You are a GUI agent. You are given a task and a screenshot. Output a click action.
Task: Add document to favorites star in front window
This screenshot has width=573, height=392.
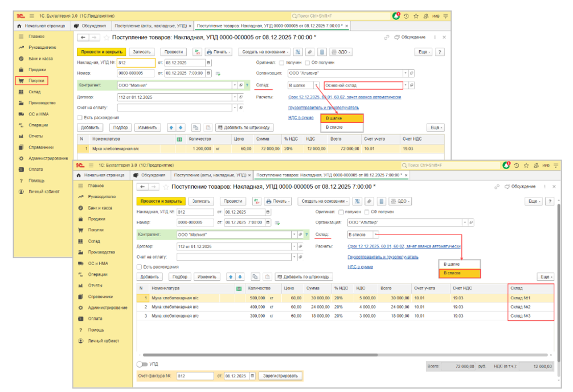pyautogui.click(x=166, y=187)
